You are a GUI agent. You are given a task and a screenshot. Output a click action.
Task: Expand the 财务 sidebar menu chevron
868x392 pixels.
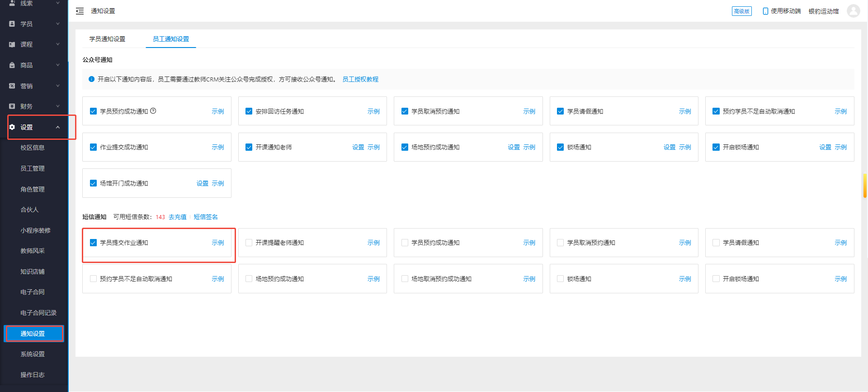58,106
